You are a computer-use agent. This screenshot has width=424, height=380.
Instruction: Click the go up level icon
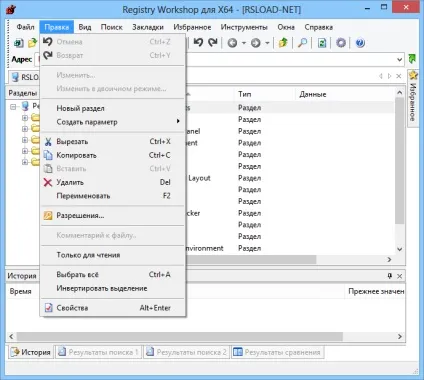pos(283,43)
